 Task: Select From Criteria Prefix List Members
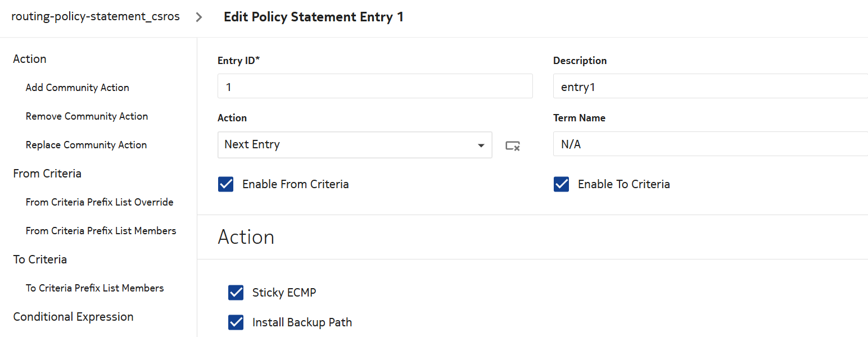pyautogui.click(x=101, y=231)
